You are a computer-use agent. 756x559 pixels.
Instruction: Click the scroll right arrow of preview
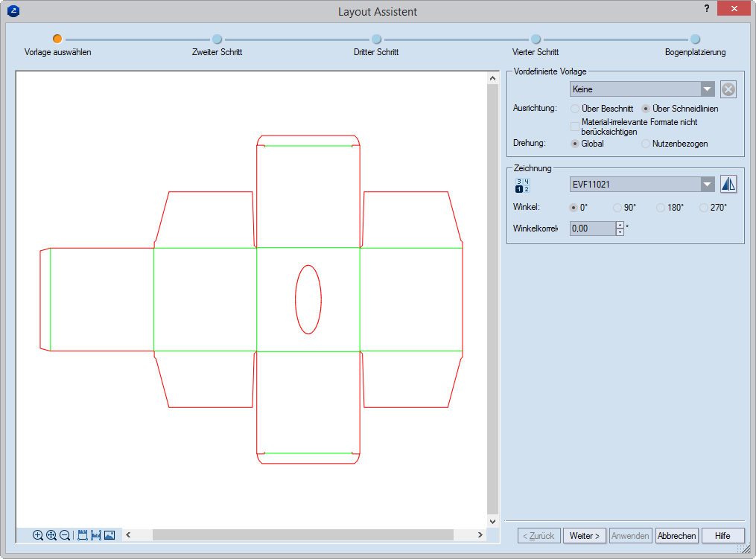[x=480, y=535]
